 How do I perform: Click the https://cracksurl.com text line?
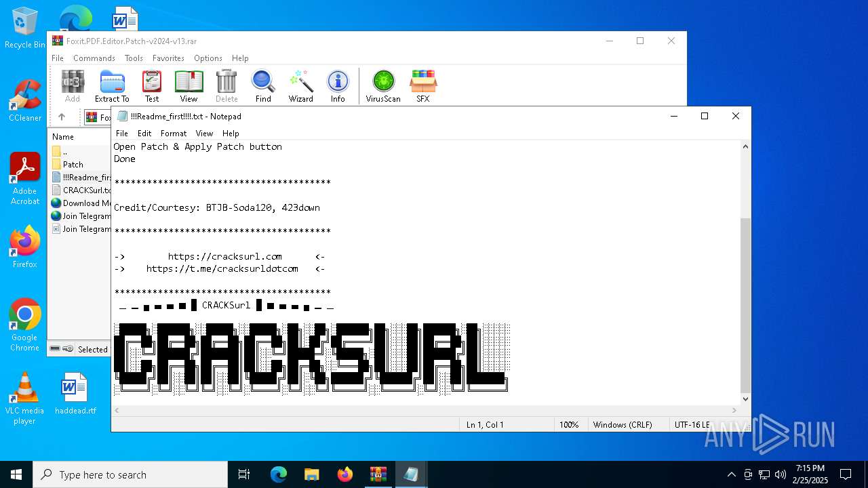click(x=224, y=256)
